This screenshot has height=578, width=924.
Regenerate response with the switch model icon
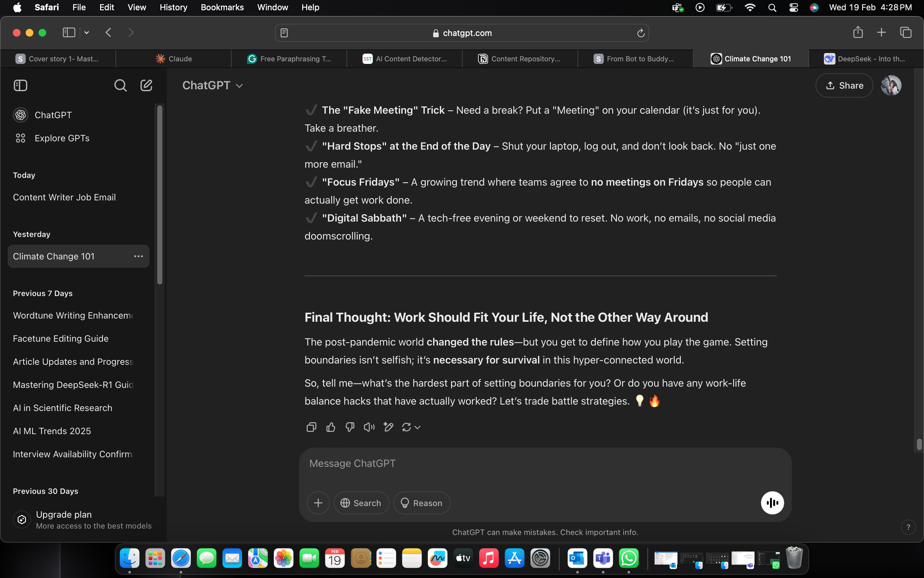[411, 427]
